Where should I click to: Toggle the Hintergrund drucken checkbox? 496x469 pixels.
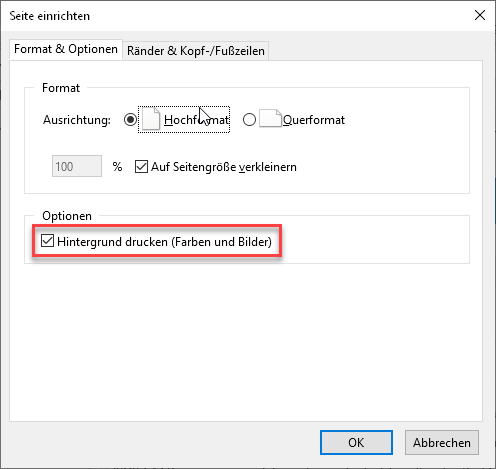coord(47,241)
